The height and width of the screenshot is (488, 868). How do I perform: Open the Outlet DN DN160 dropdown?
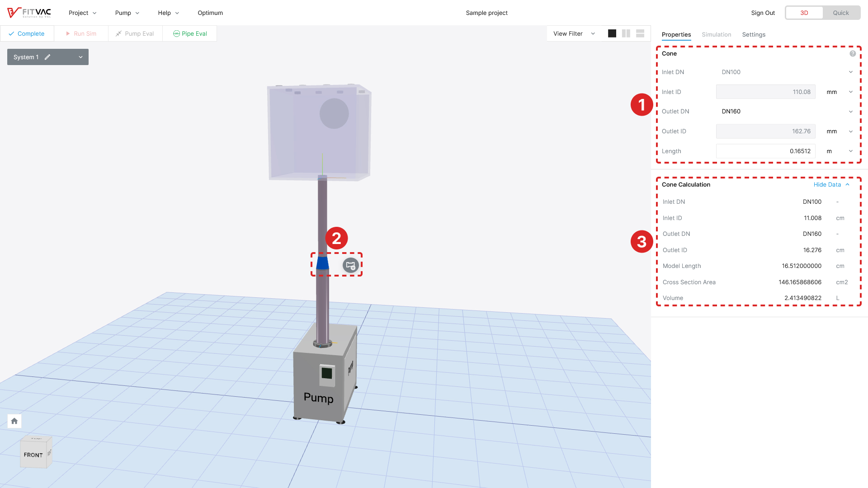tap(787, 111)
